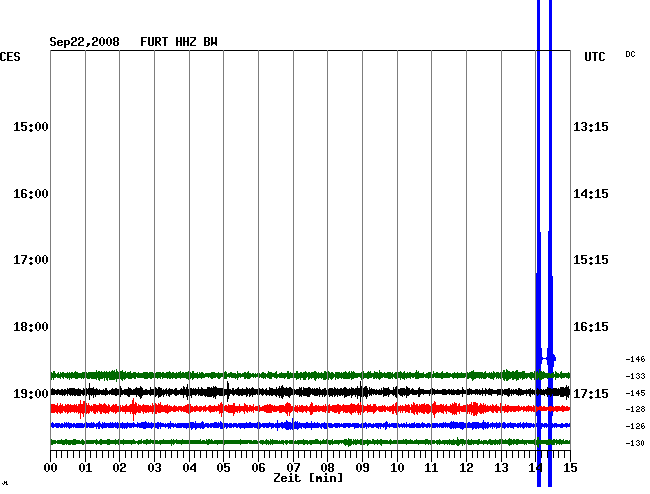The image size is (650, 494).
Task: Click the DC value -146
Action: tap(635, 359)
